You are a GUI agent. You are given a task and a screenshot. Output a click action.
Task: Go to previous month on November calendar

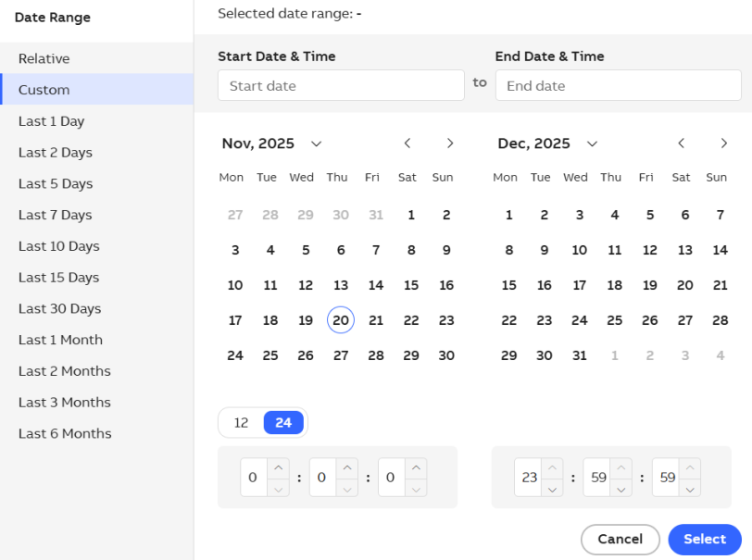407,143
